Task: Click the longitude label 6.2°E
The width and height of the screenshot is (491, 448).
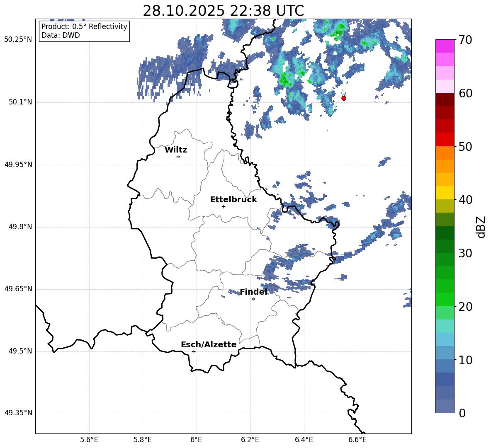Action: [250, 440]
